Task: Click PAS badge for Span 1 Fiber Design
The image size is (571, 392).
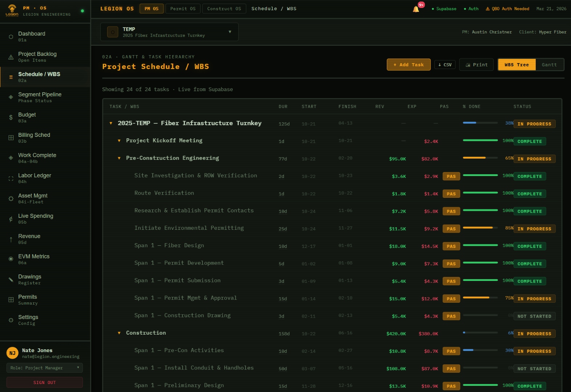Action: [x=451, y=246]
